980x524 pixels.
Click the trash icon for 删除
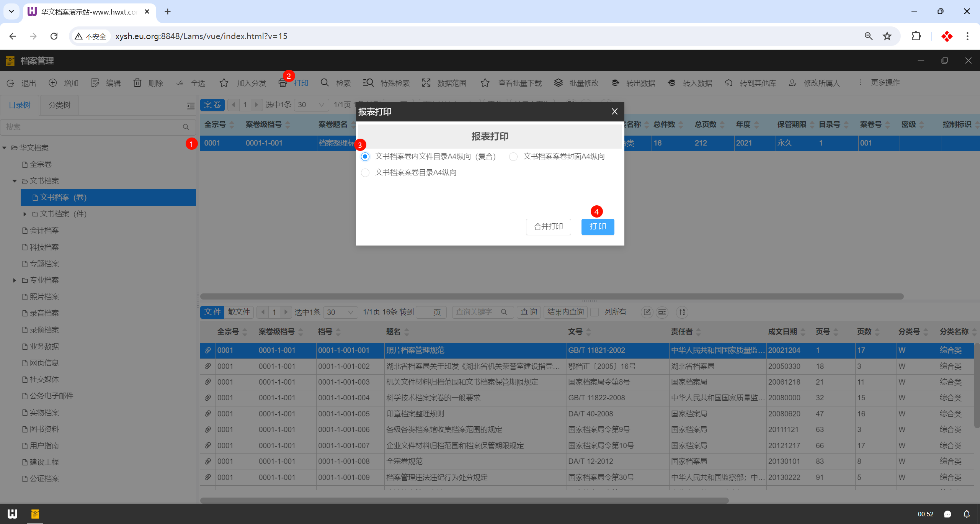pos(137,83)
